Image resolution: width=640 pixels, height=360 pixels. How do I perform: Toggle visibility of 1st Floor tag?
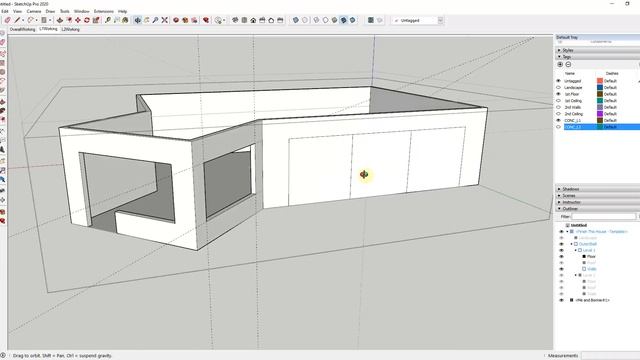(558, 94)
